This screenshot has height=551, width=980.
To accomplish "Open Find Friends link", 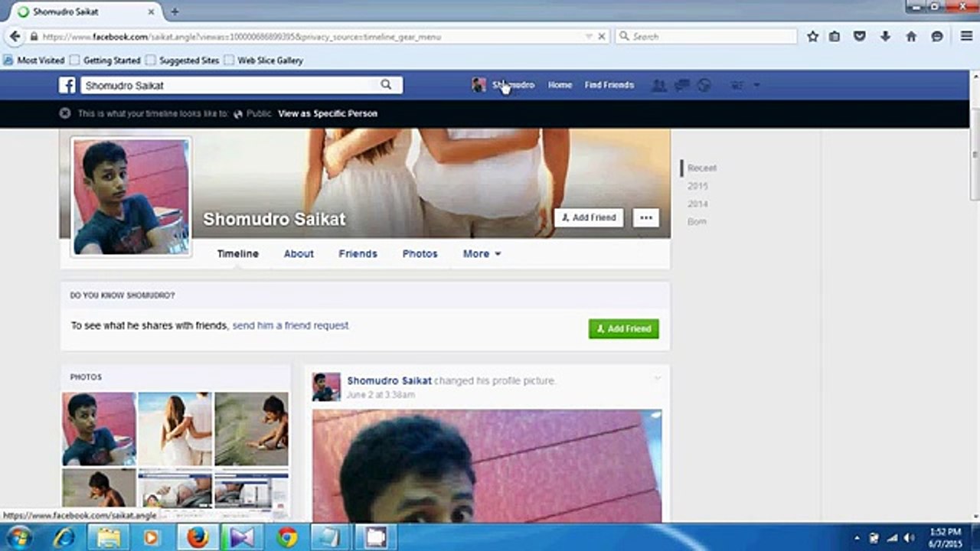I will (609, 85).
